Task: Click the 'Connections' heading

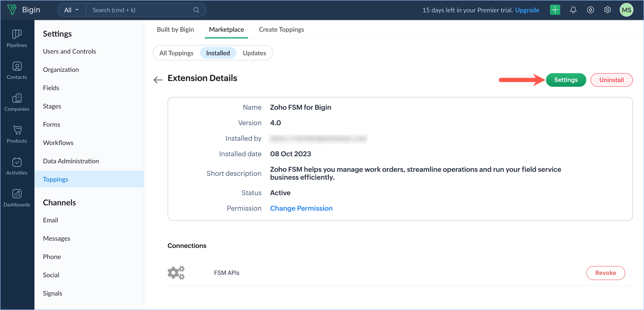Action: click(x=187, y=246)
